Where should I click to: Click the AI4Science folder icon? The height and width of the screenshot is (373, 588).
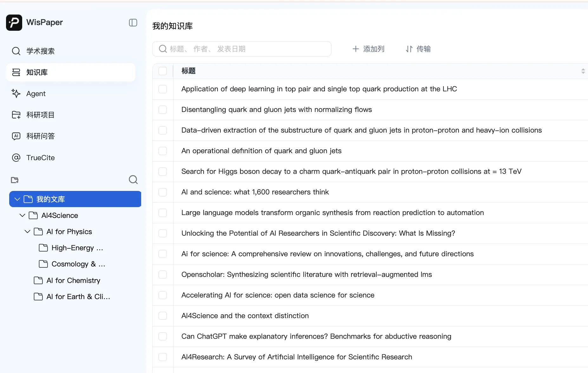tap(33, 216)
